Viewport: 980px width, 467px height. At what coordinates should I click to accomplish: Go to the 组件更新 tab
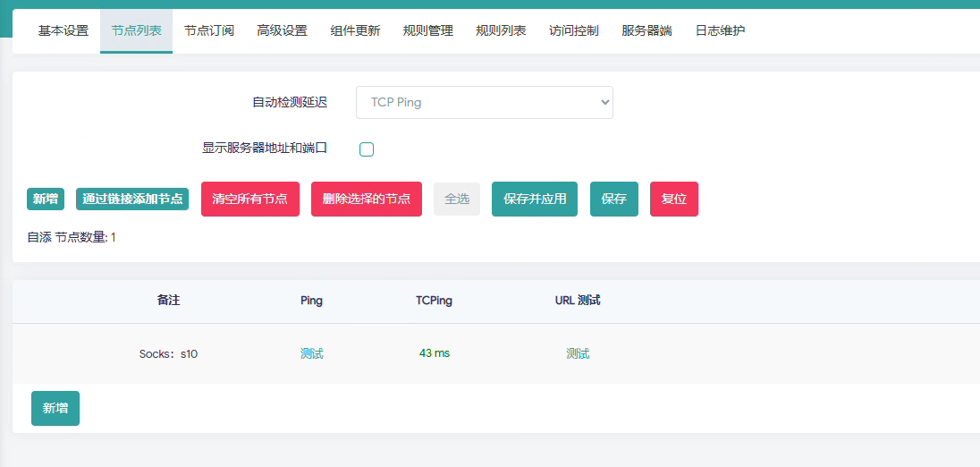point(355,30)
